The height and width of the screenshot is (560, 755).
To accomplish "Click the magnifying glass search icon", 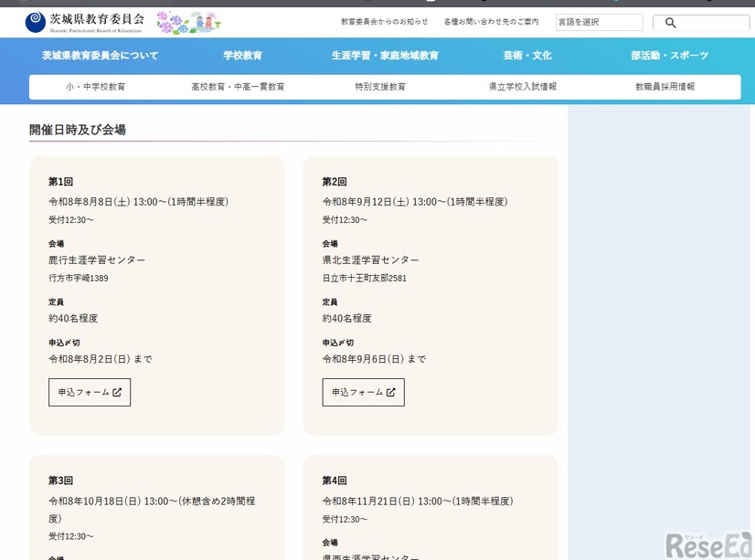I will [x=670, y=23].
